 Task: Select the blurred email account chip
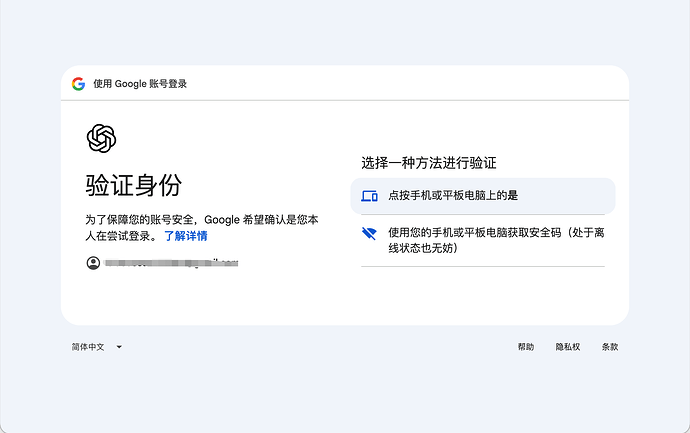click(162, 263)
